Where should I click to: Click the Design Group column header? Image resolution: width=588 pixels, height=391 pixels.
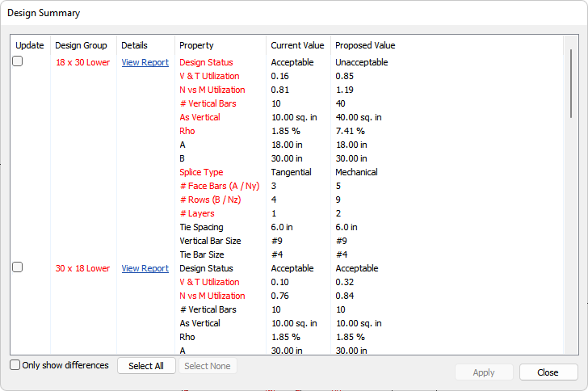(81, 45)
